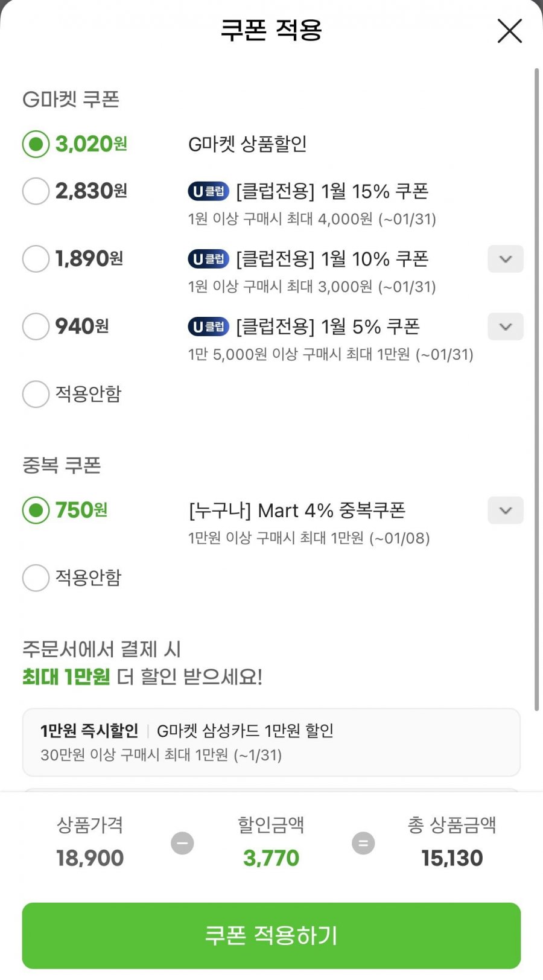Select the 750원 Mart 4% 중복쿠폰
This screenshot has height=980, width=543.
pyautogui.click(x=36, y=511)
